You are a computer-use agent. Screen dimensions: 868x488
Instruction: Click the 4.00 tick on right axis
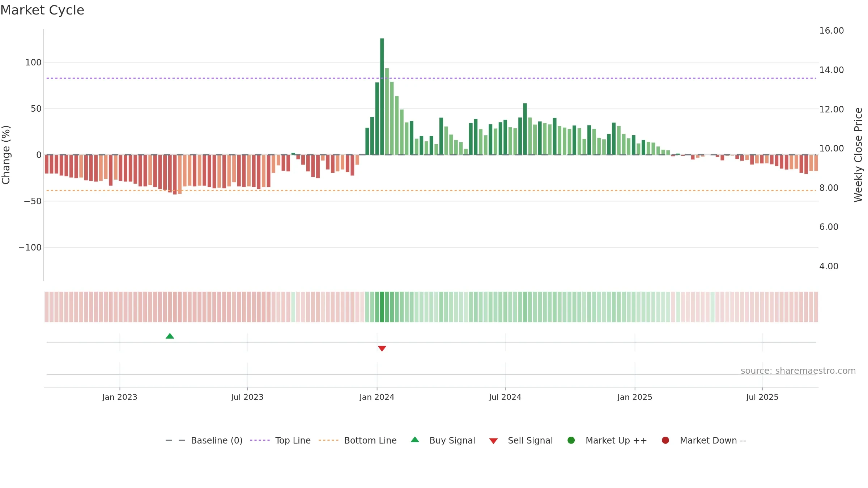coord(829,266)
